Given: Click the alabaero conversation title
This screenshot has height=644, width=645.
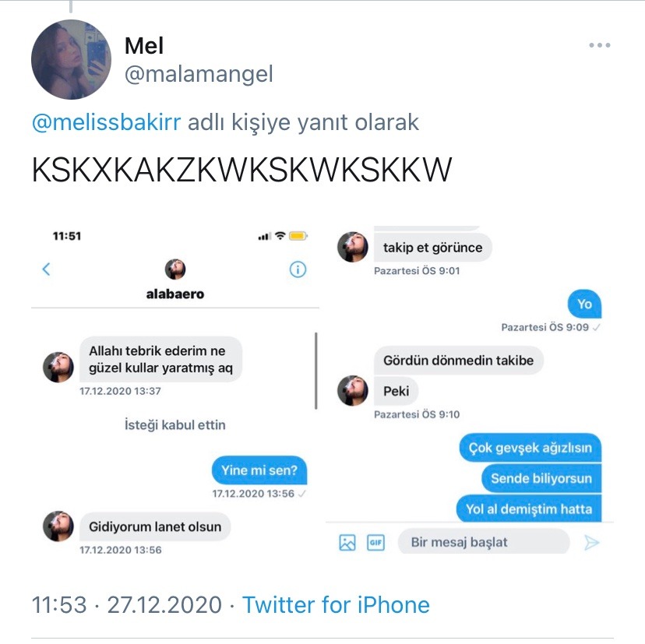Looking at the screenshot, I should (x=175, y=294).
